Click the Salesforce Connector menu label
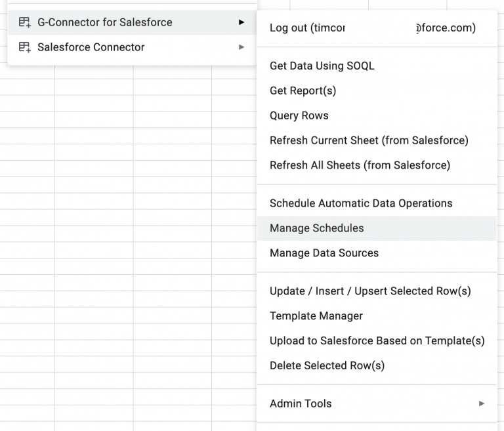504x431 pixels. [91, 47]
